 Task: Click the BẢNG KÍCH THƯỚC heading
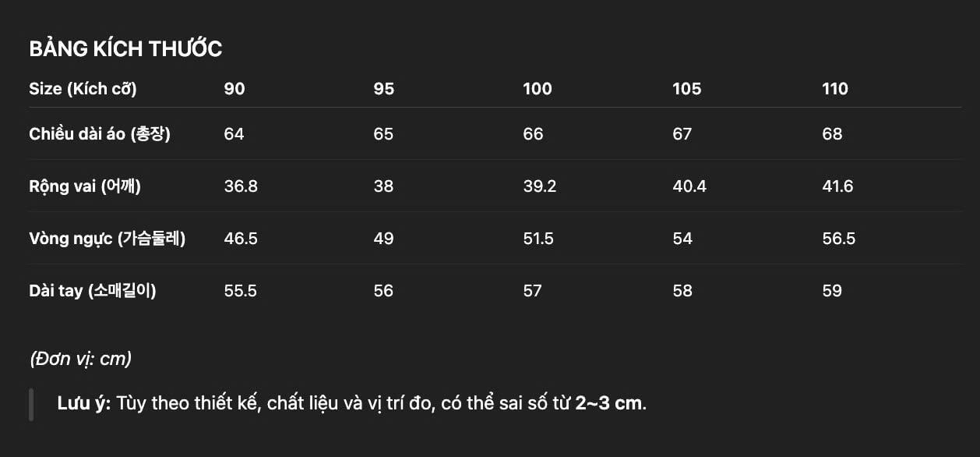click(125, 49)
